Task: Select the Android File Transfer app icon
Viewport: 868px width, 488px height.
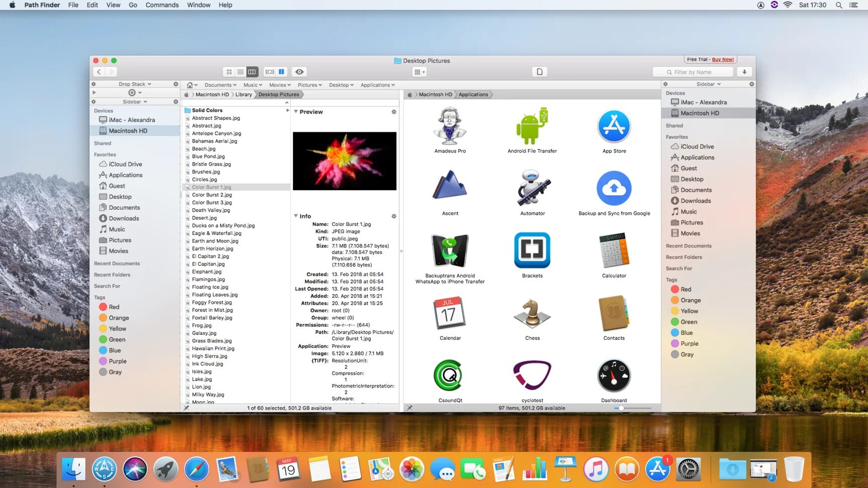Action: (x=532, y=126)
